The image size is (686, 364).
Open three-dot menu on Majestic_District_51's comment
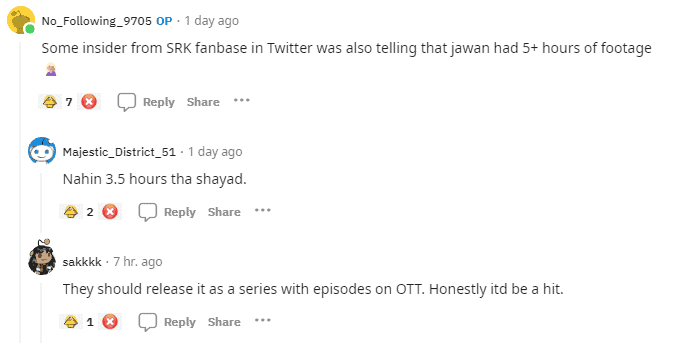pos(262,211)
